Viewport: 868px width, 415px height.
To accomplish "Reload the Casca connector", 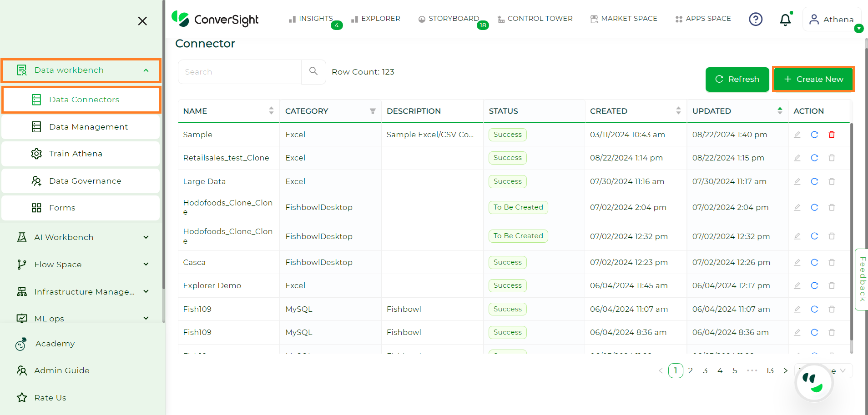I will (x=814, y=262).
